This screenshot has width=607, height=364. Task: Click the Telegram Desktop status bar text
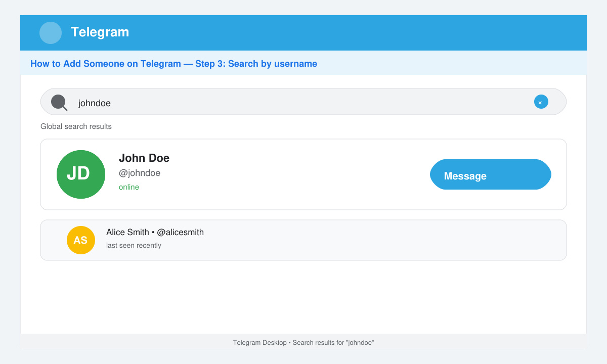[x=303, y=343]
